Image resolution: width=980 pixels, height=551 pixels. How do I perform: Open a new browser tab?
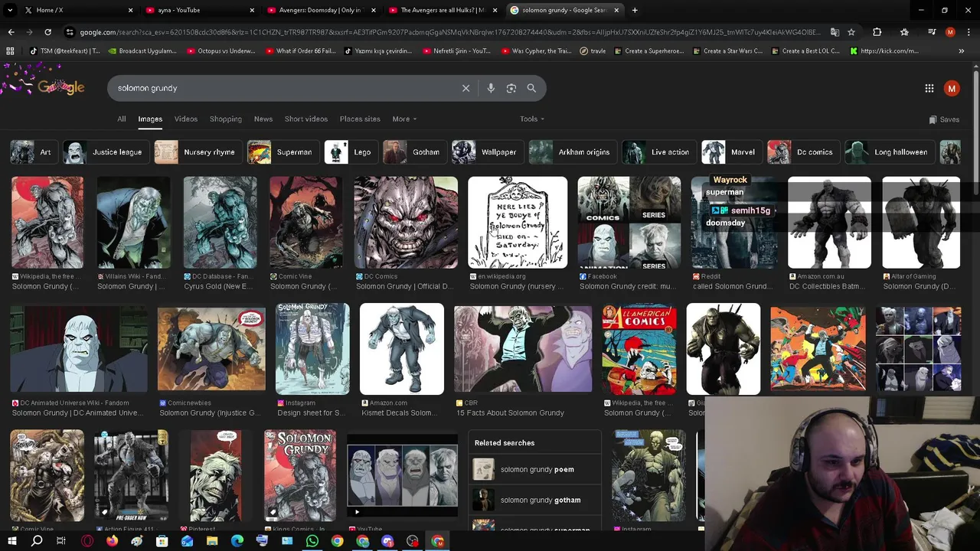(635, 10)
